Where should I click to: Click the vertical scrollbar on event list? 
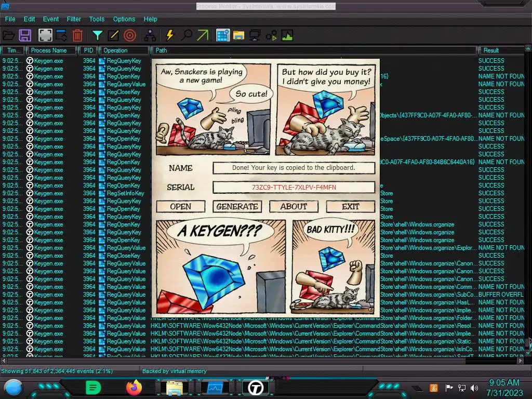coord(528,200)
